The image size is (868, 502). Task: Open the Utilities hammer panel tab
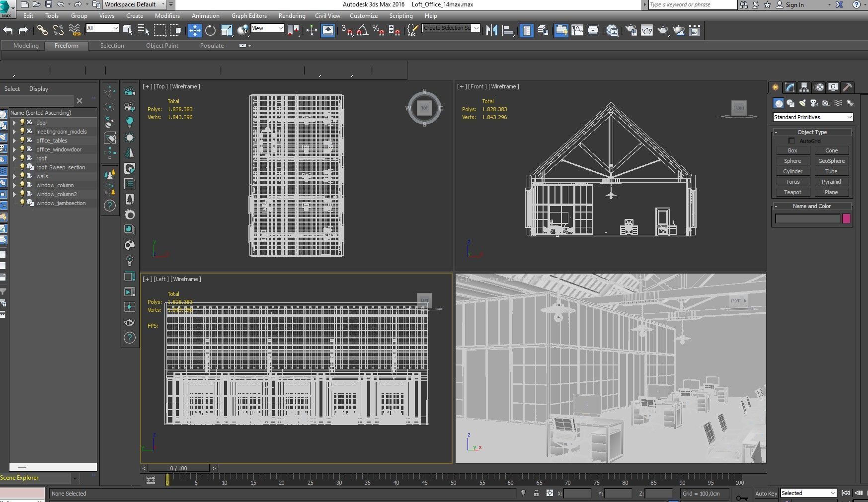(848, 87)
